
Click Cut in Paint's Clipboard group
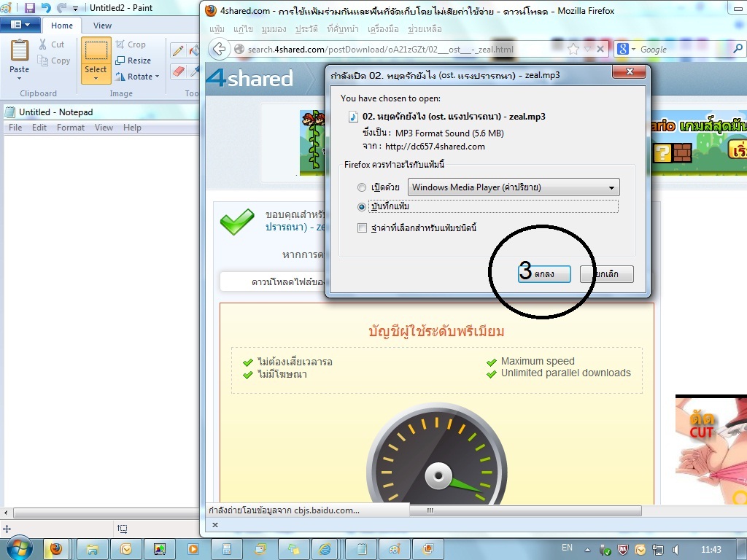pyautogui.click(x=52, y=44)
